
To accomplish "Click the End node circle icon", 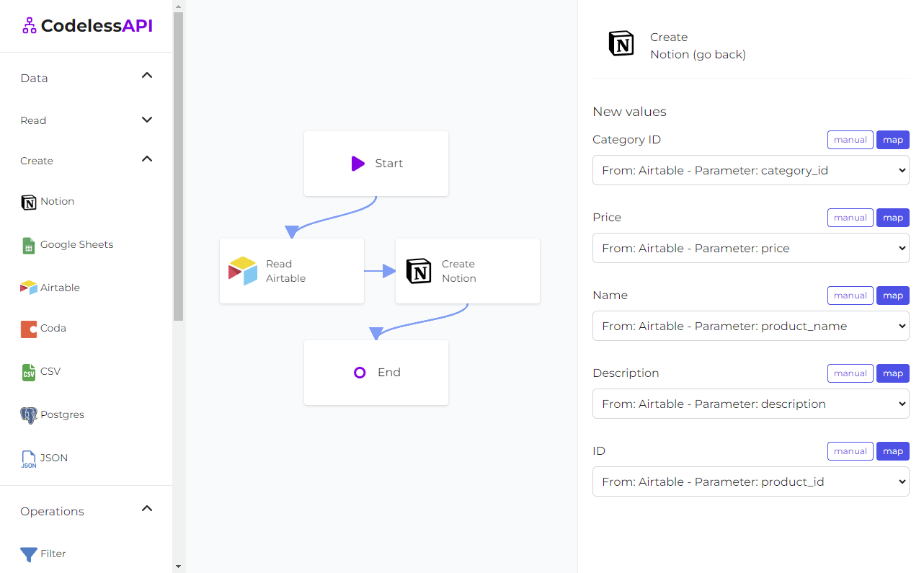I will tap(360, 373).
